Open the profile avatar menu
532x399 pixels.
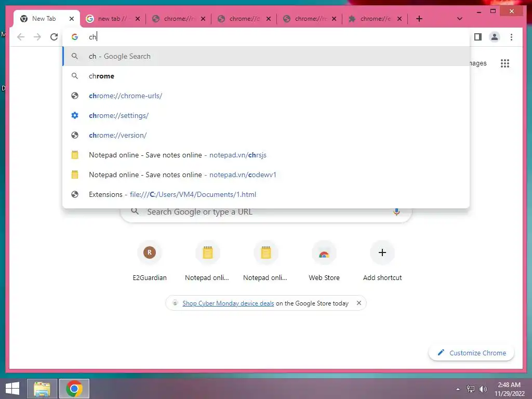coord(495,37)
